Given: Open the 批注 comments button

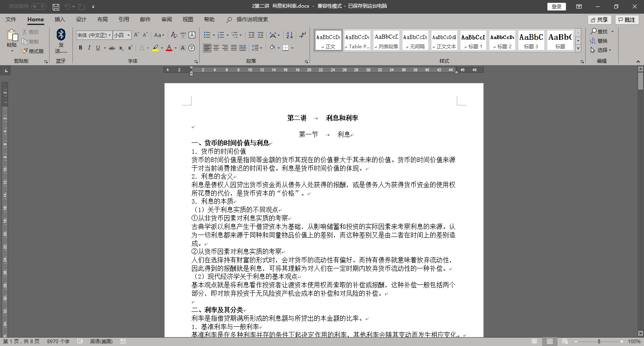Looking at the screenshot, I should click(x=627, y=20).
